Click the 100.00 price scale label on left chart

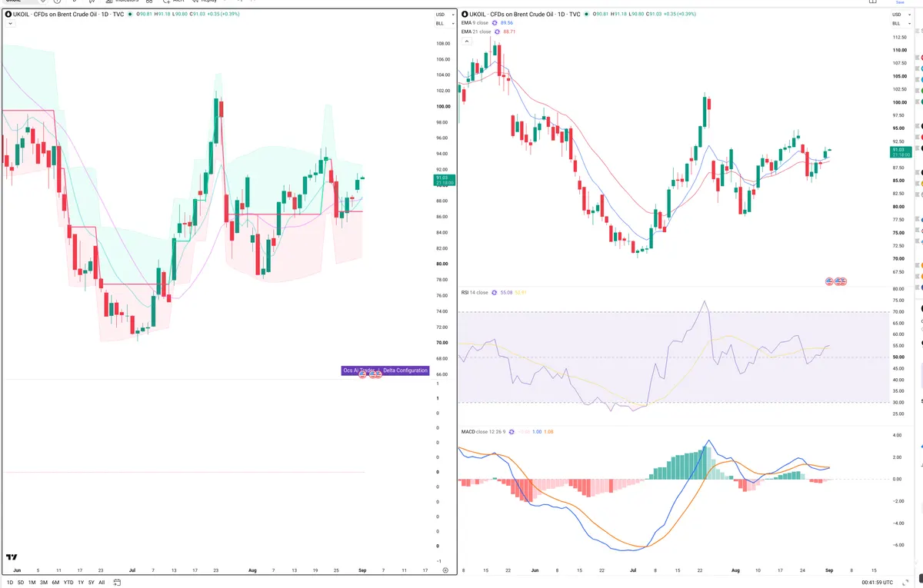[x=443, y=107]
